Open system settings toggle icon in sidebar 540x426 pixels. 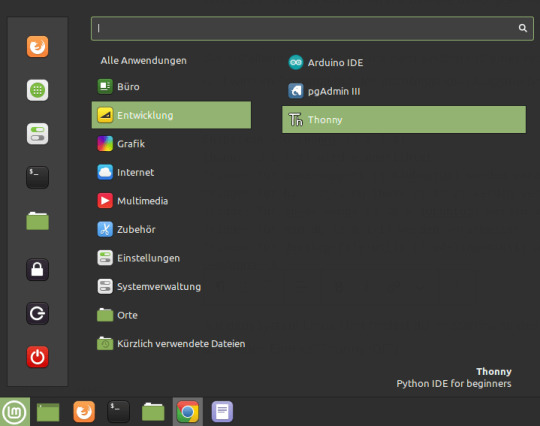pyautogui.click(x=38, y=134)
